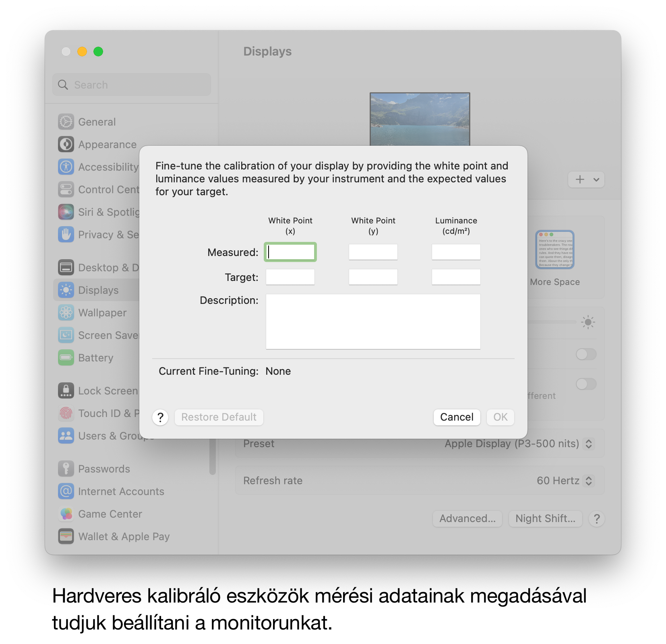The height and width of the screenshot is (644, 666).
Task: Focus the Measured White Point x field
Action: pyautogui.click(x=290, y=252)
